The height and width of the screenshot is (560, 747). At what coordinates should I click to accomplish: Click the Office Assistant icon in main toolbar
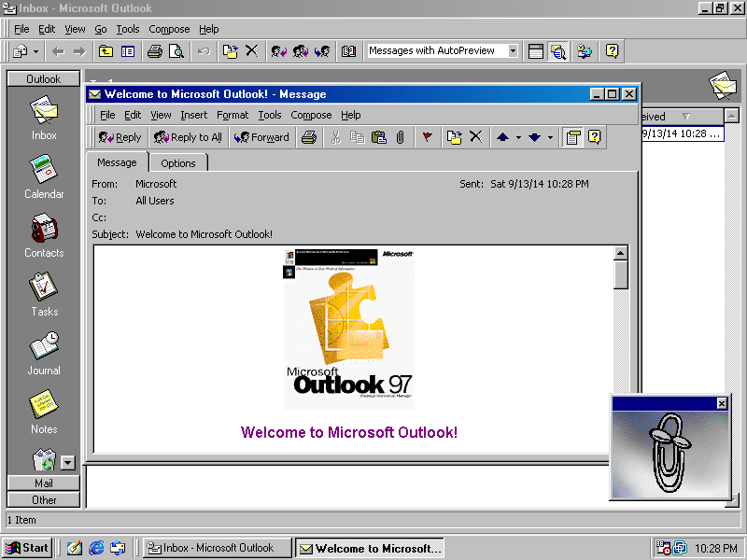click(x=612, y=51)
